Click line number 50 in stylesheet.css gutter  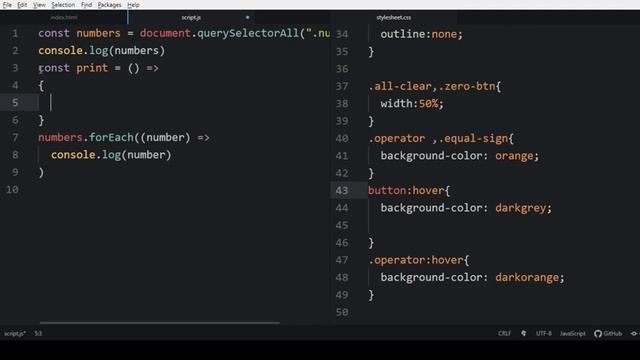pos(342,312)
